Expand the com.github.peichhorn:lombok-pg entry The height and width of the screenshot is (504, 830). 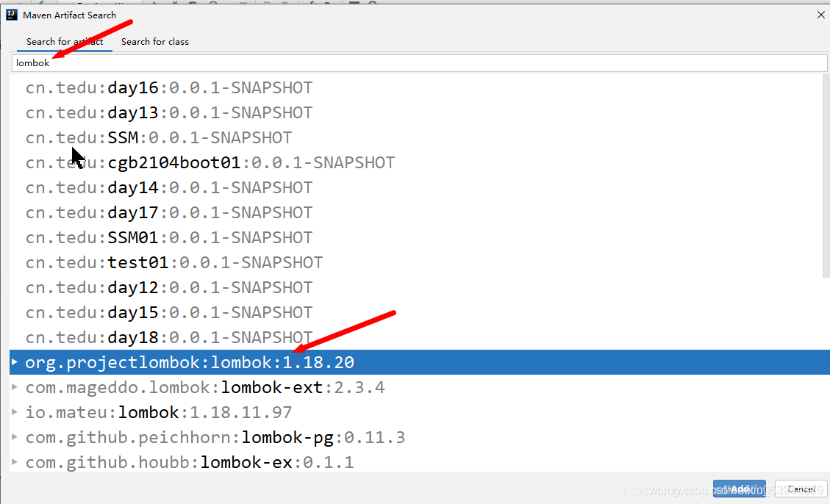[15, 437]
